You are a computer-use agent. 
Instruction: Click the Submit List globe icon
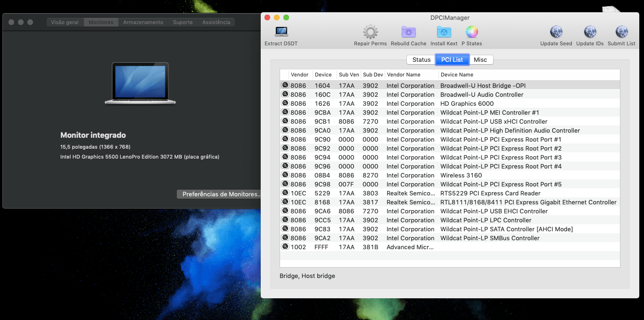[x=621, y=33]
